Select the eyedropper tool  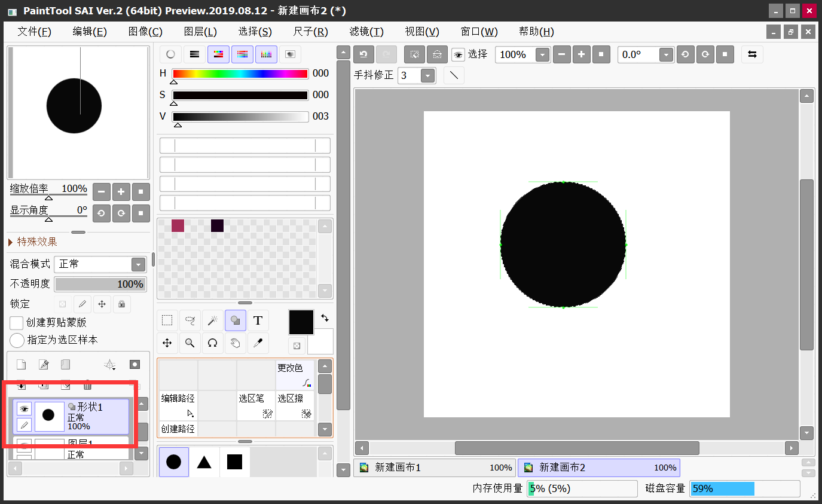258,343
